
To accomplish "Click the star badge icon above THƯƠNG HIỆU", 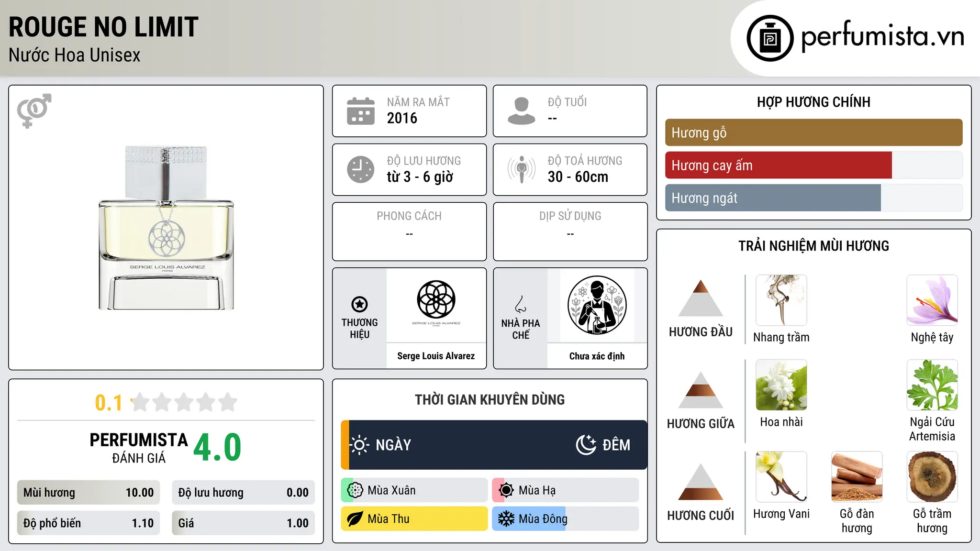I will [x=359, y=304].
